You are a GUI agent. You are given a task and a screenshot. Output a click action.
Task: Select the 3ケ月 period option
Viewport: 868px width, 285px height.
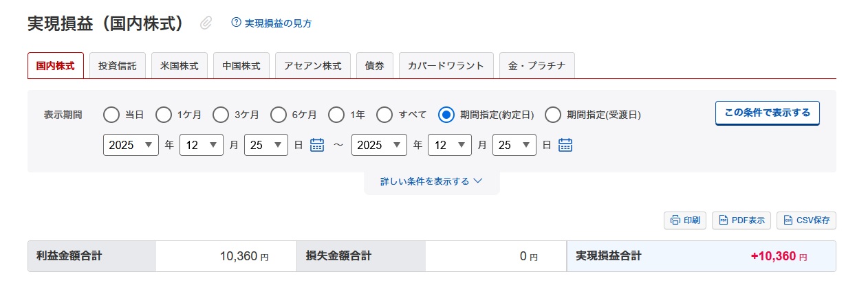[221, 115]
